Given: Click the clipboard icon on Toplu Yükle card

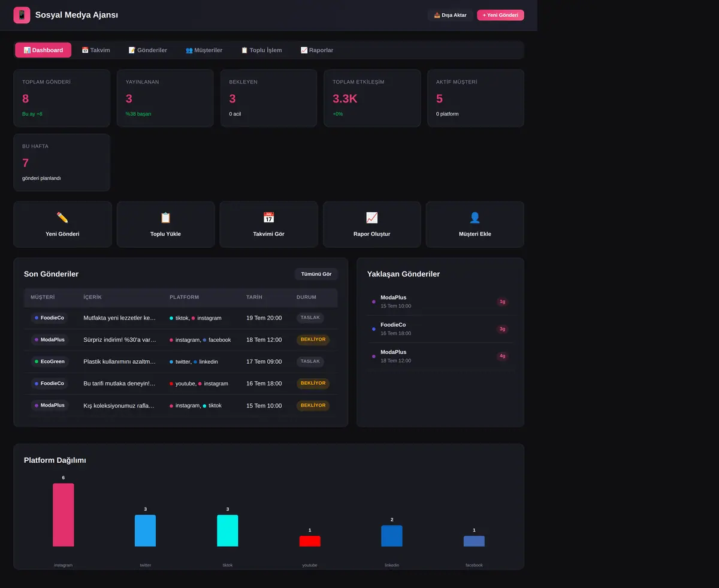Looking at the screenshot, I should 165,218.
